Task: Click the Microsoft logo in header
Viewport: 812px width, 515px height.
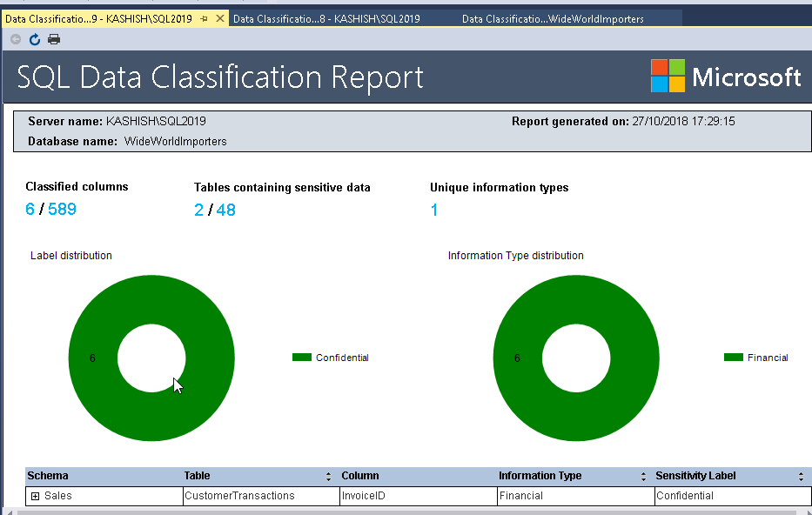Action: [726, 77]
